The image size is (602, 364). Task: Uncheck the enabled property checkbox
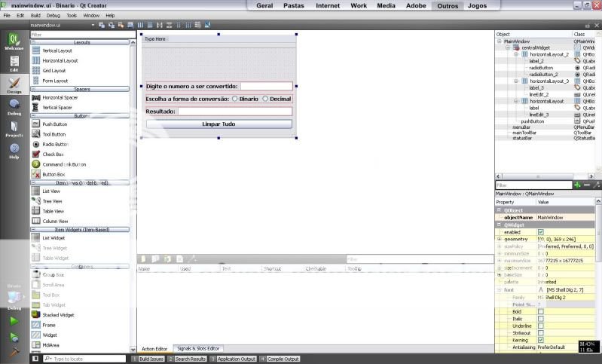540,232
